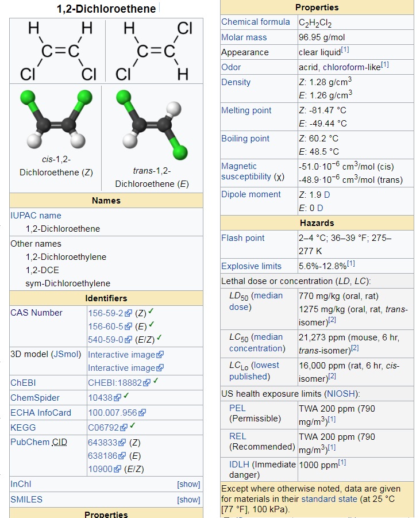Screen dimensions: 420x518
Task: Open the cis ball-and-stick model image
Action: 56,119
